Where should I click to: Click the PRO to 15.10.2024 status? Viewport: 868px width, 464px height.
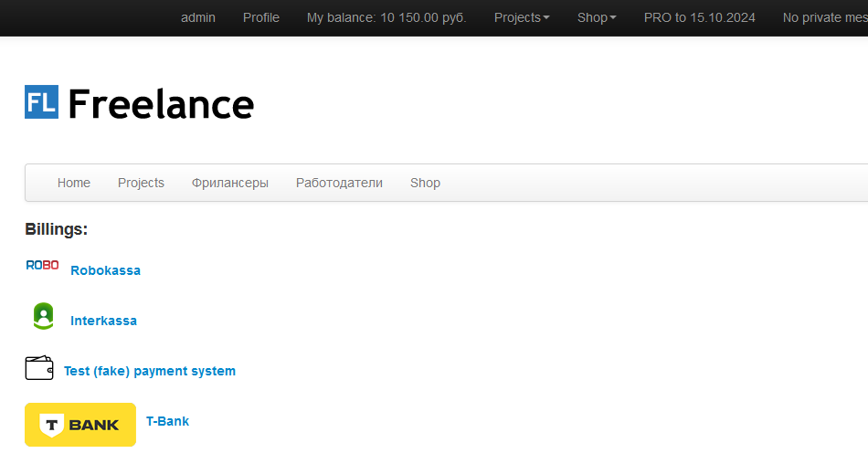pyautogui.click(x=699, y=17)
